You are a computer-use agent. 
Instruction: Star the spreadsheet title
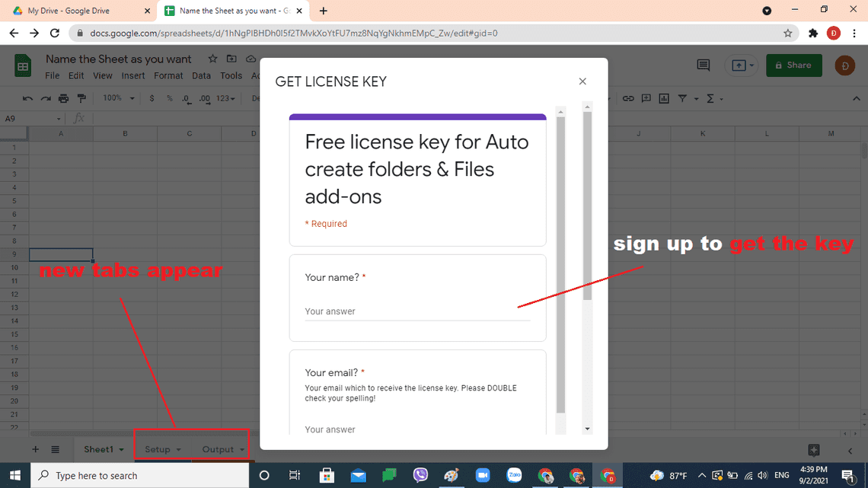(212, 59)
